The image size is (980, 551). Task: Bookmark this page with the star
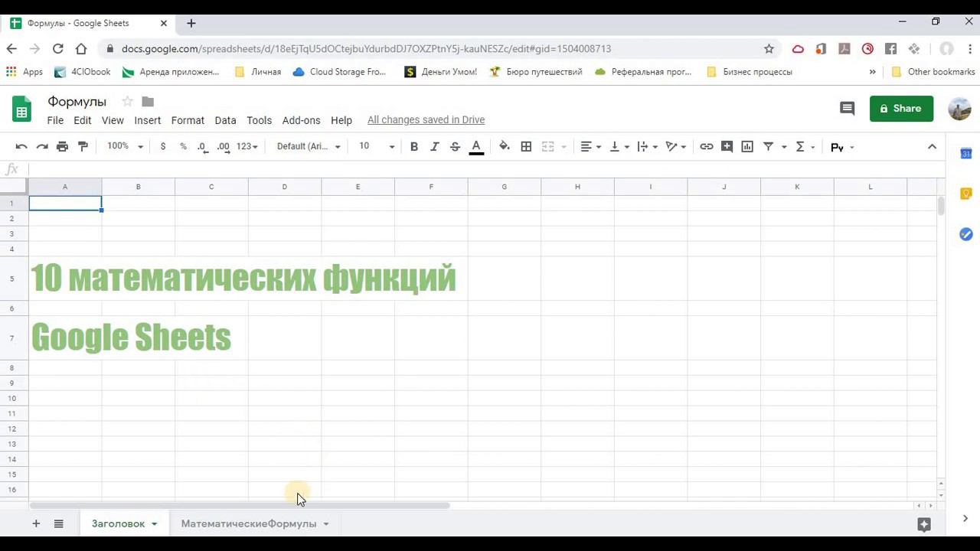(x=769, y=48)
